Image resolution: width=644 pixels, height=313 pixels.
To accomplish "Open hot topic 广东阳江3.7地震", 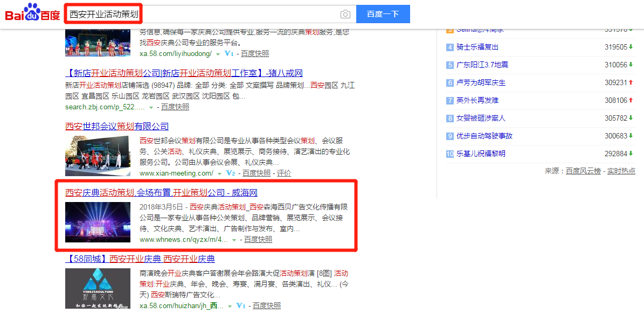I will point(482,65).
